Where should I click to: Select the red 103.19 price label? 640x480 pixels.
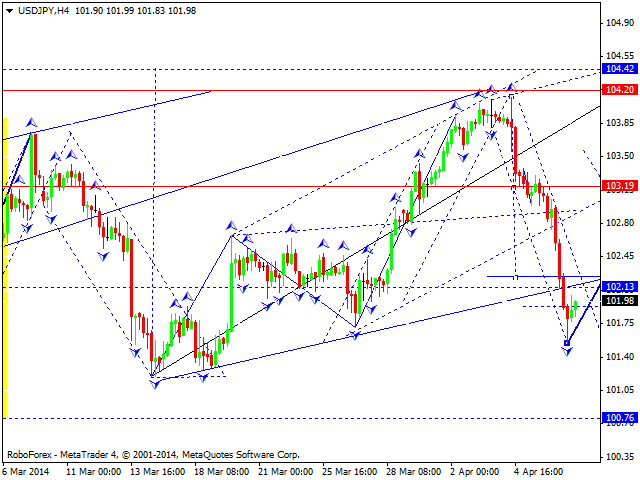[x=620, y=186]
